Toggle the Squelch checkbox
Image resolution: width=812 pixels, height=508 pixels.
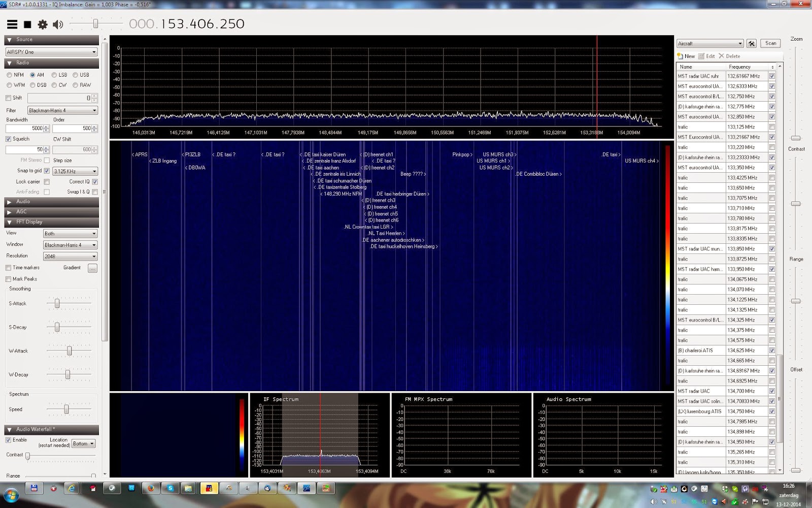pyautogui.click(x=8, y=139)
